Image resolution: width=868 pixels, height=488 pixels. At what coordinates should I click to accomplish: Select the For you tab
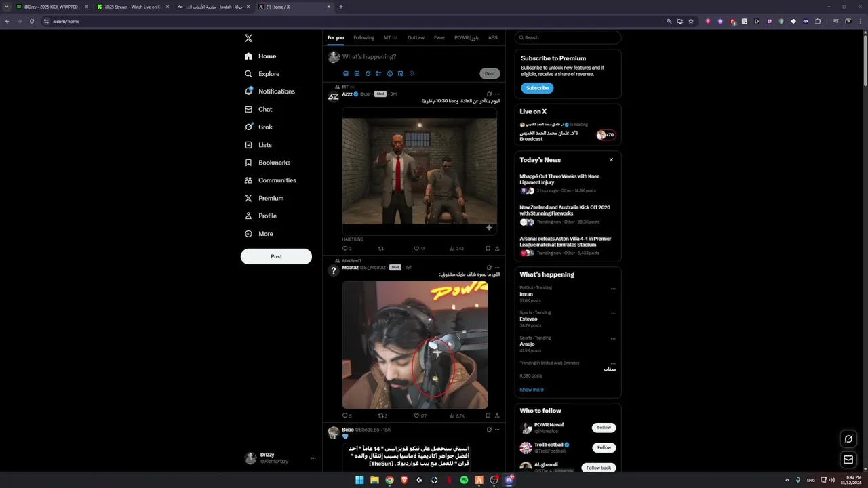(336, 38)
